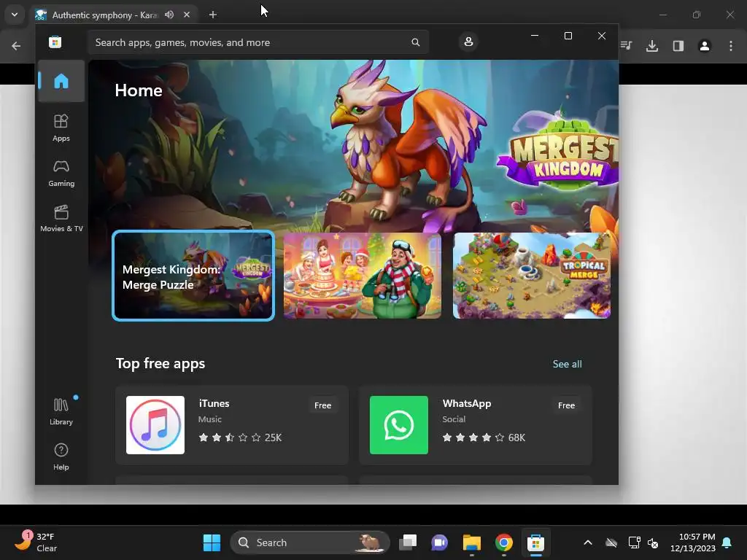Click the search magnifier icon in Store

click(x=415, y=42)
